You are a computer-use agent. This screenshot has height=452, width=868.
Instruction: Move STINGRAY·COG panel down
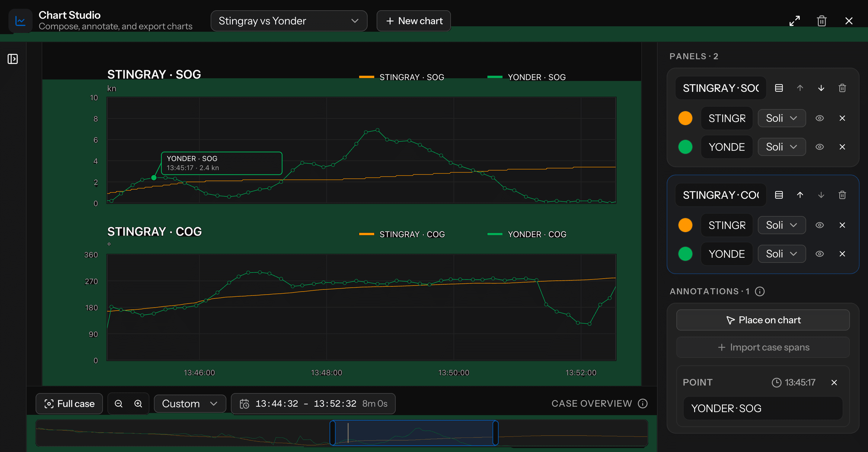[821, 195]
